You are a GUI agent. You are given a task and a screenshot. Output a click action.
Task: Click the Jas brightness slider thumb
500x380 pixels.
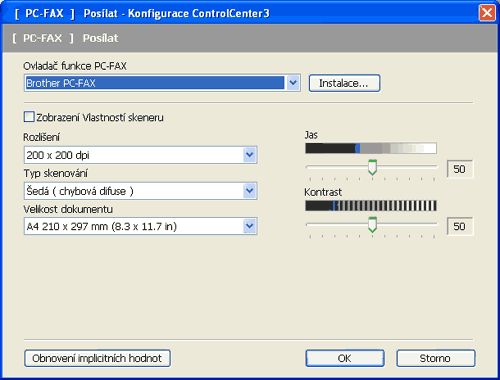372,167
